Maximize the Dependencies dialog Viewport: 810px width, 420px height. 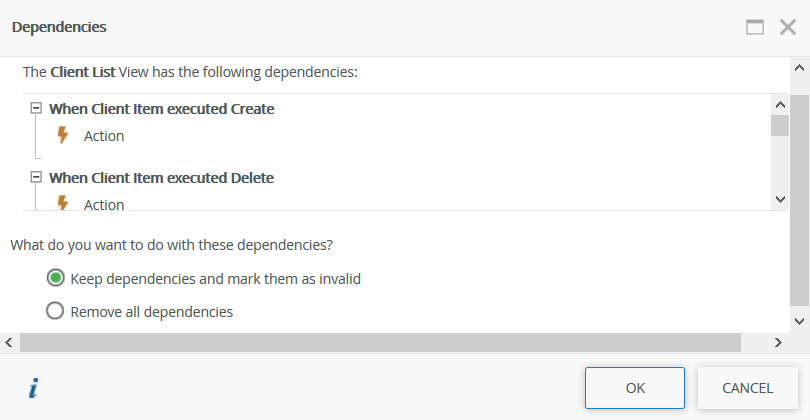click(x=755, y=27)
